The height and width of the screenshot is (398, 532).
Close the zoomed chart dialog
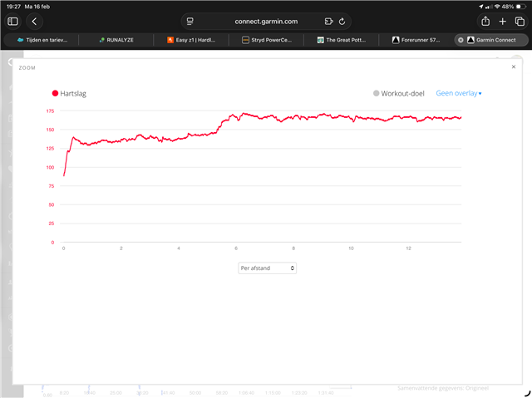(514, 67)
